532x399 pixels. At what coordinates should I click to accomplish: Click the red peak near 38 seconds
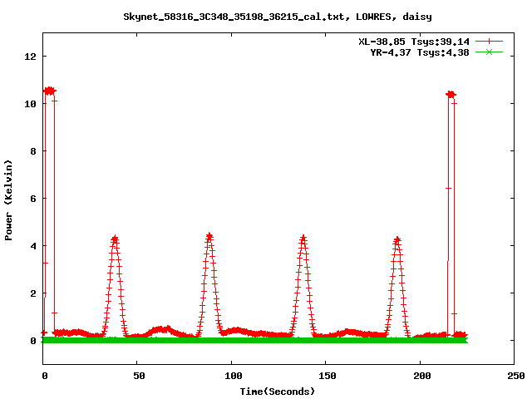tap(115, 239)
